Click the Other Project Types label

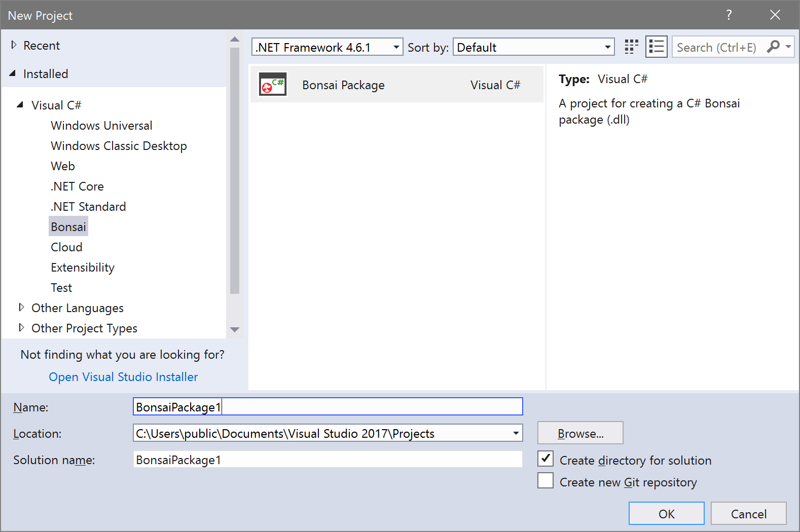point(84,328)
